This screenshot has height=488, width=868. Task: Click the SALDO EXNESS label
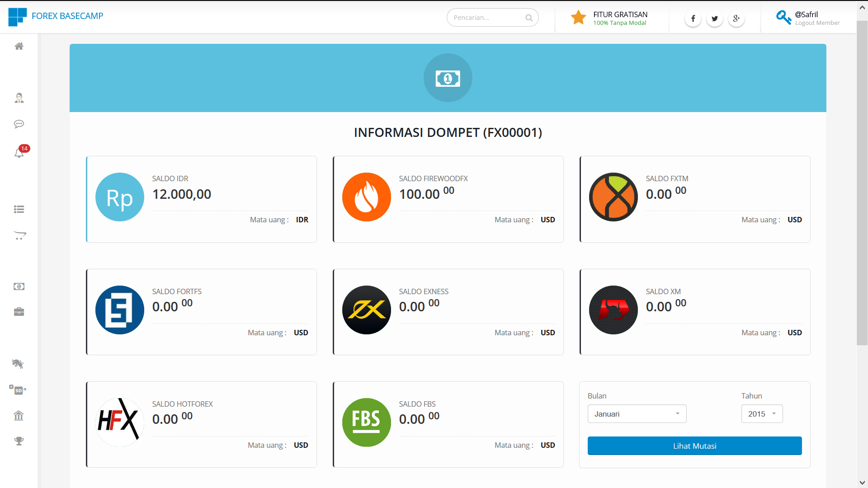click(x=424, y=291)
